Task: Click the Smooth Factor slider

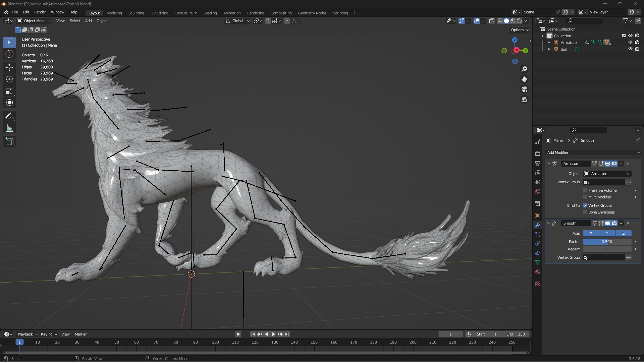Action: (x=607, y=242)
